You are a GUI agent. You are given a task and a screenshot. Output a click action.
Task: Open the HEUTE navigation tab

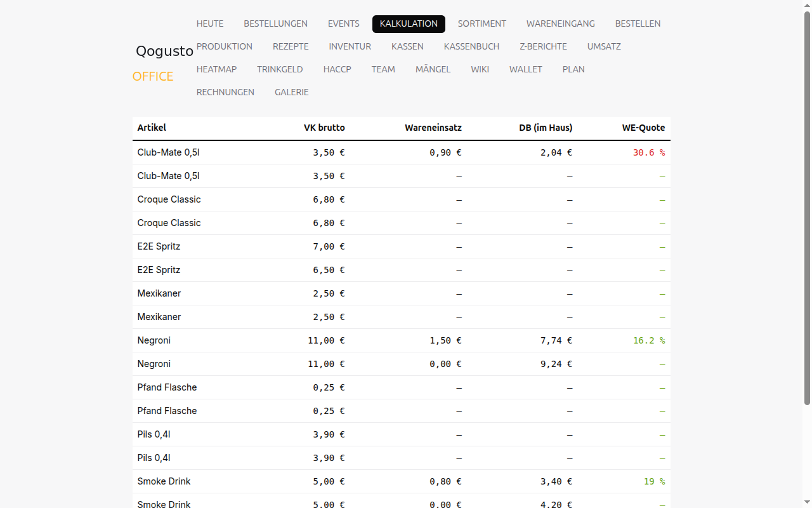pos(210,23)
